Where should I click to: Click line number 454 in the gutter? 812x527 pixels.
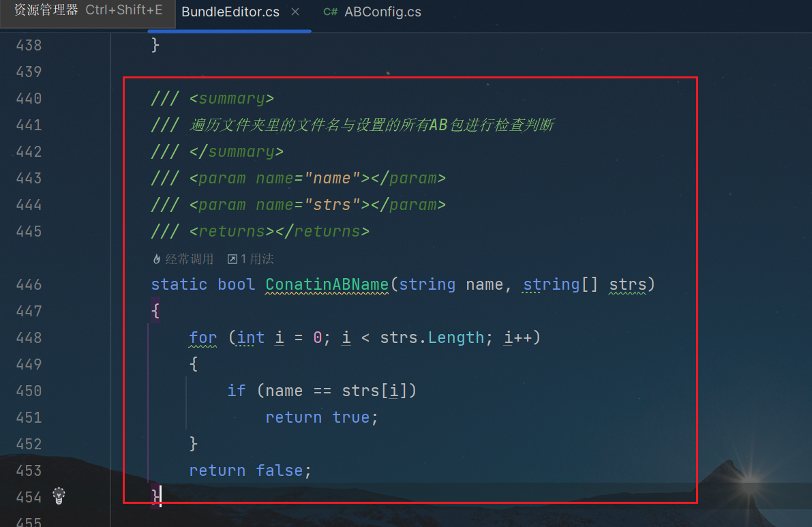29,498
